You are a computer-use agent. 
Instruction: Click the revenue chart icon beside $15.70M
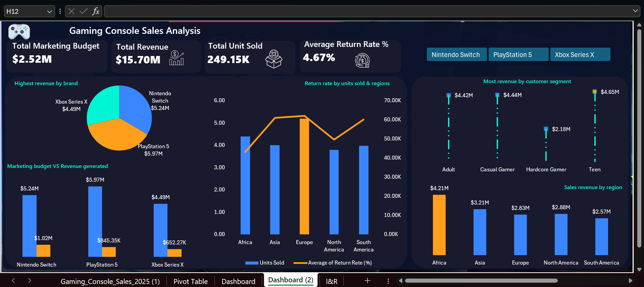pyautogui.click(x=177, y=58)
